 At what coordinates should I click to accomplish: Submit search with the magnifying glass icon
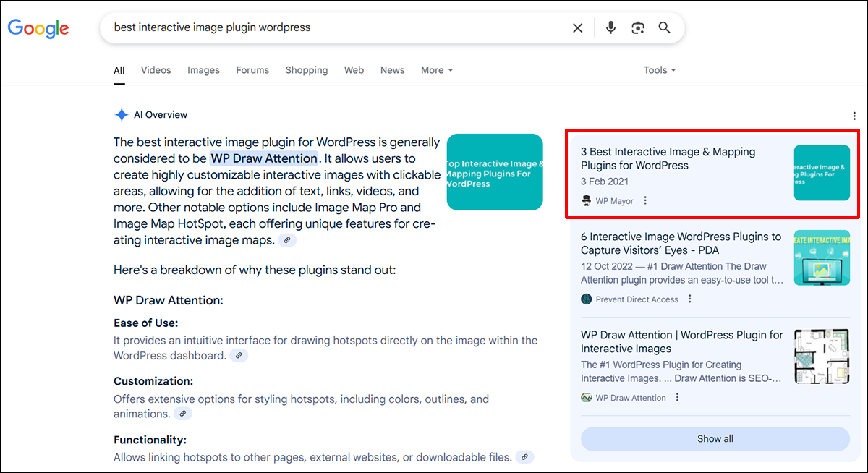(x=664, y=28)
